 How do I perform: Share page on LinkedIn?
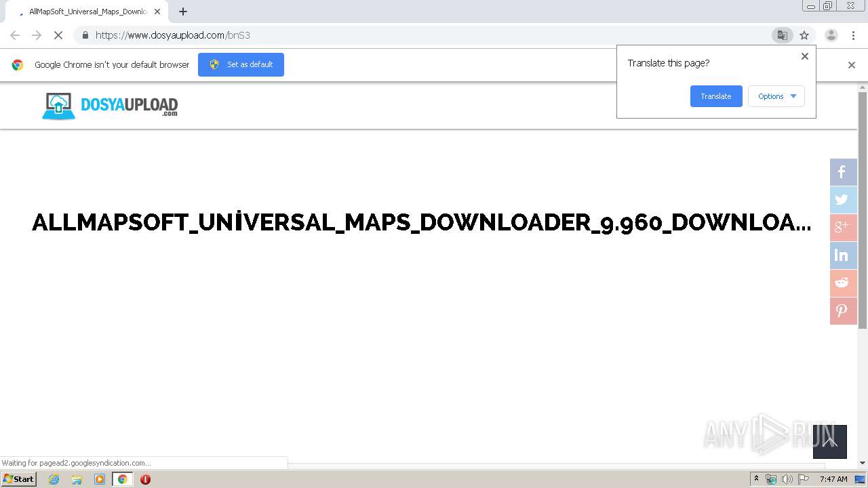pyautogui.click(x=844, y=256)
